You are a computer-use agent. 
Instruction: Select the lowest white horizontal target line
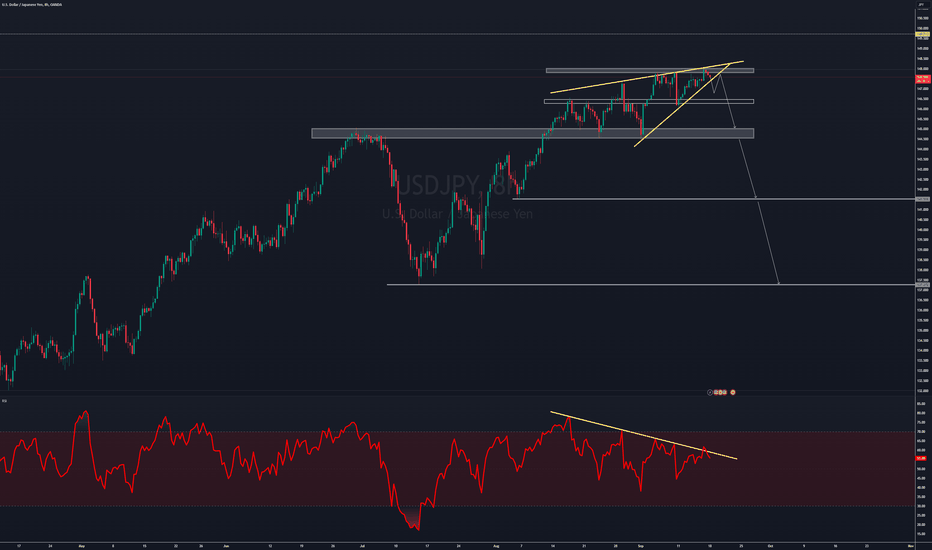point(650,285)
